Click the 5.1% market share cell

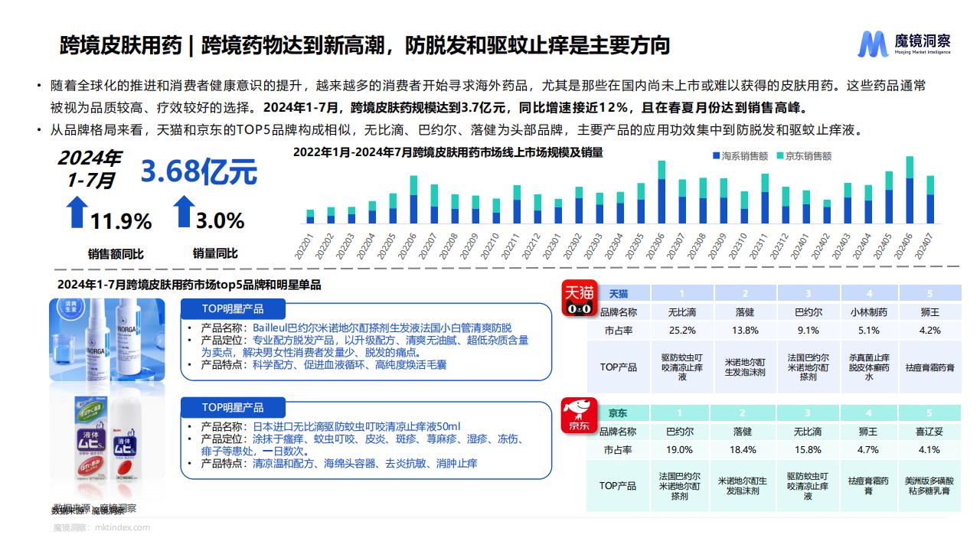coord(869,331)
